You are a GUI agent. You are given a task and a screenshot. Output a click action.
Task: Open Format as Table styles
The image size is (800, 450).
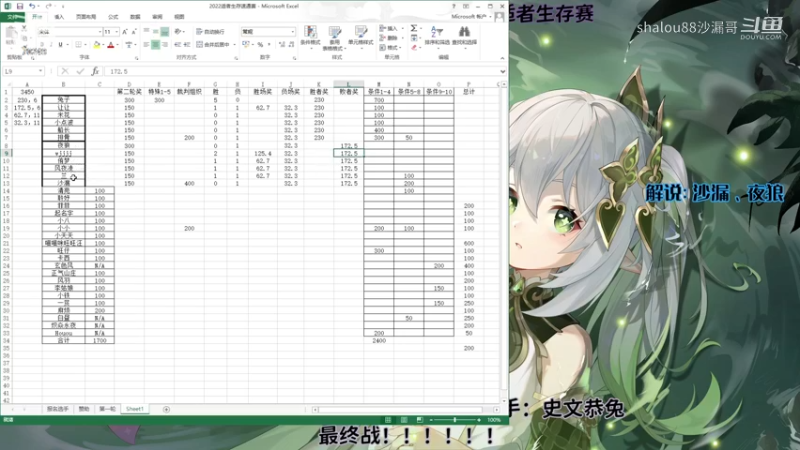(x=335, y=38)
